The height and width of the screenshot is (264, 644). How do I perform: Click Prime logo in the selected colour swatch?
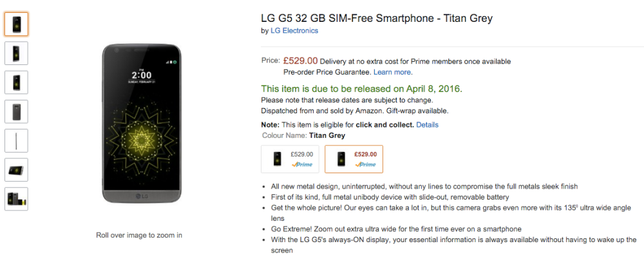point(366,165)
